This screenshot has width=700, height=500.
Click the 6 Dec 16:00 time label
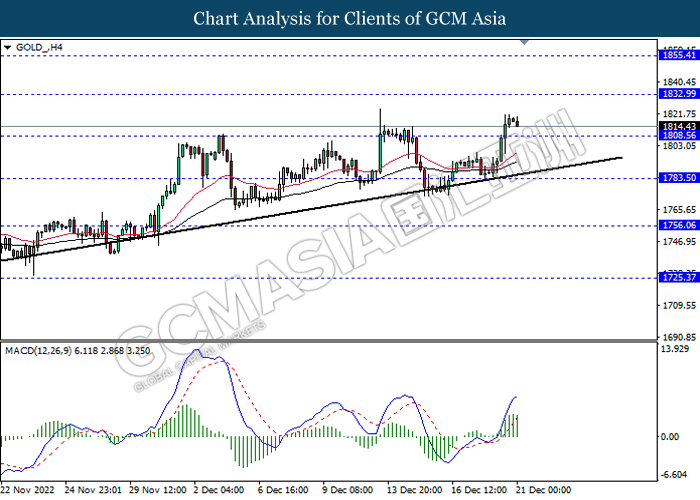(283, 490)
